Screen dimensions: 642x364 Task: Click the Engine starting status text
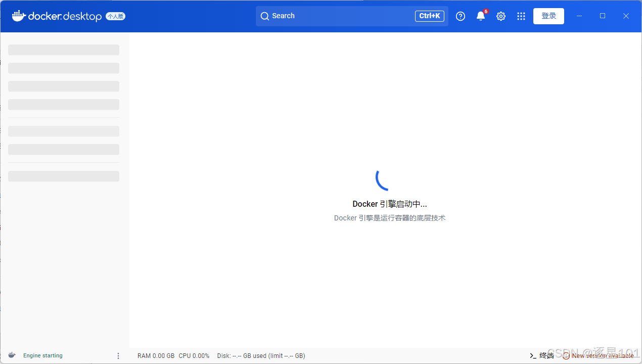pos(43,356)
